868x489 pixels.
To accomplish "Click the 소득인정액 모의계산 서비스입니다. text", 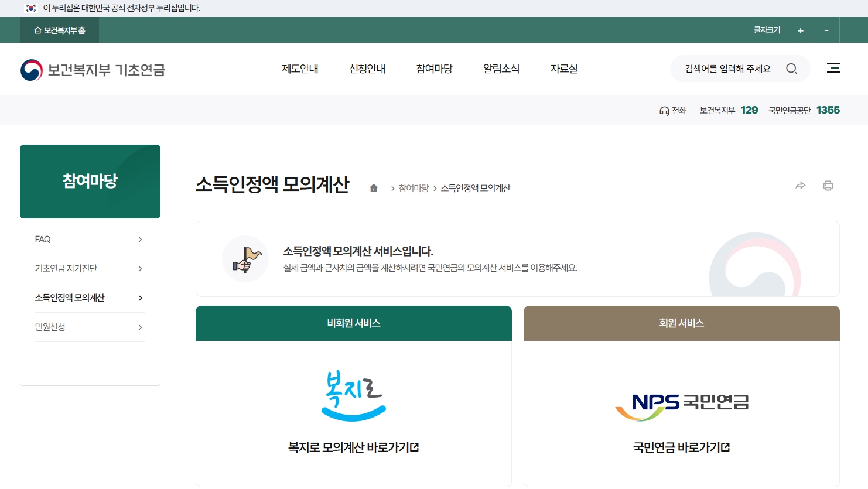I will click(358, 251).
